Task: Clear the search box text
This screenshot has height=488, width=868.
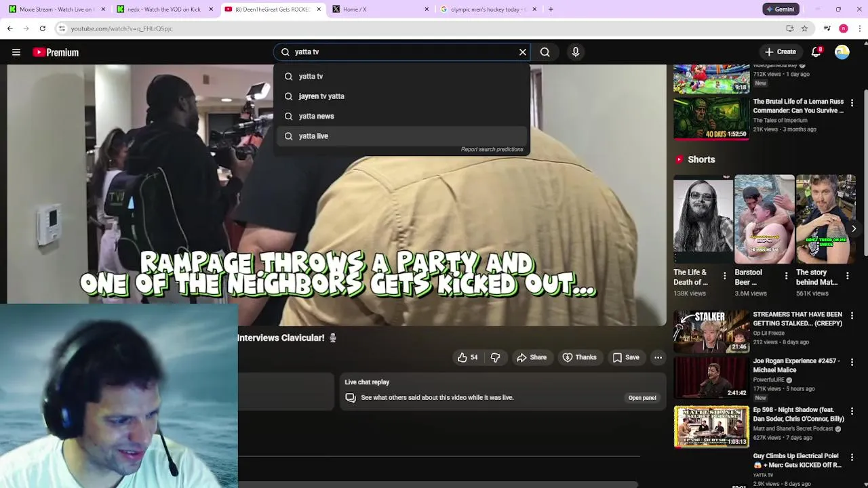Action: [x=523, y=52]
